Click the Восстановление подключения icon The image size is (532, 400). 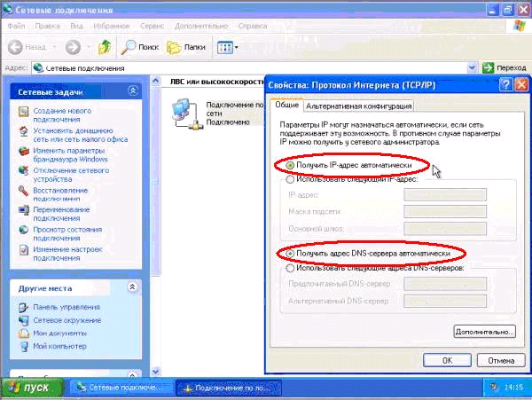(24, 191)
